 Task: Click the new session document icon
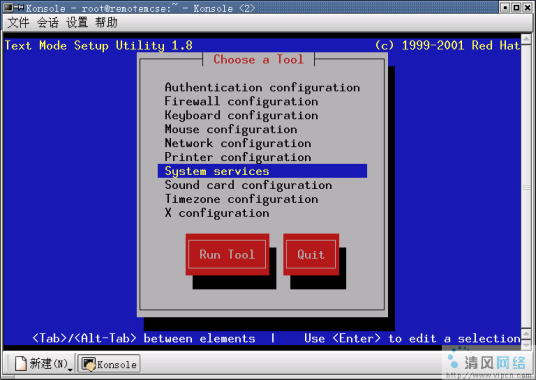(x=21, y=363)
